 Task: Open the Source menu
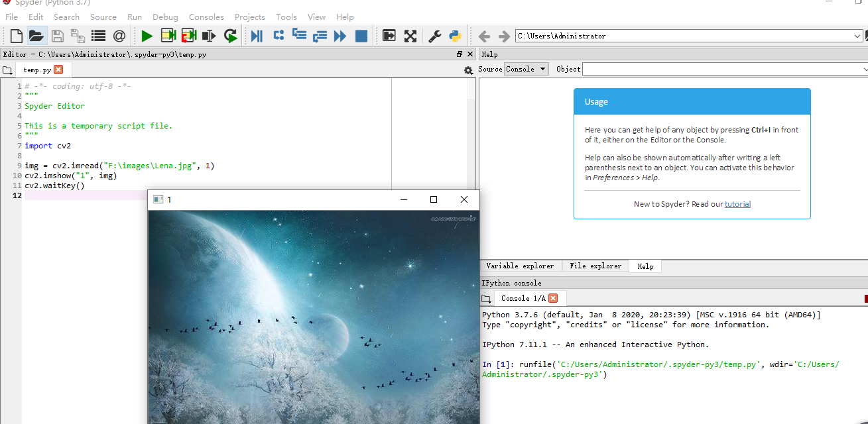click(103, 17)
